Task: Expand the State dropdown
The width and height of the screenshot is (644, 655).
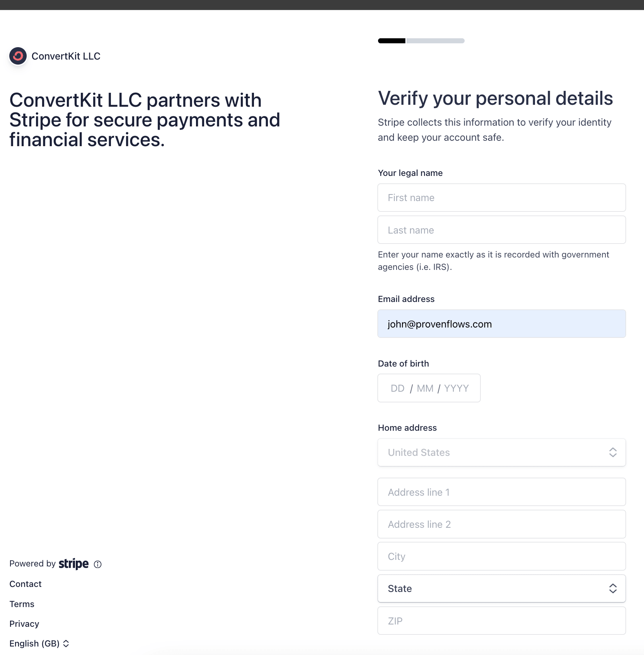Action: [x=502, y=588]
